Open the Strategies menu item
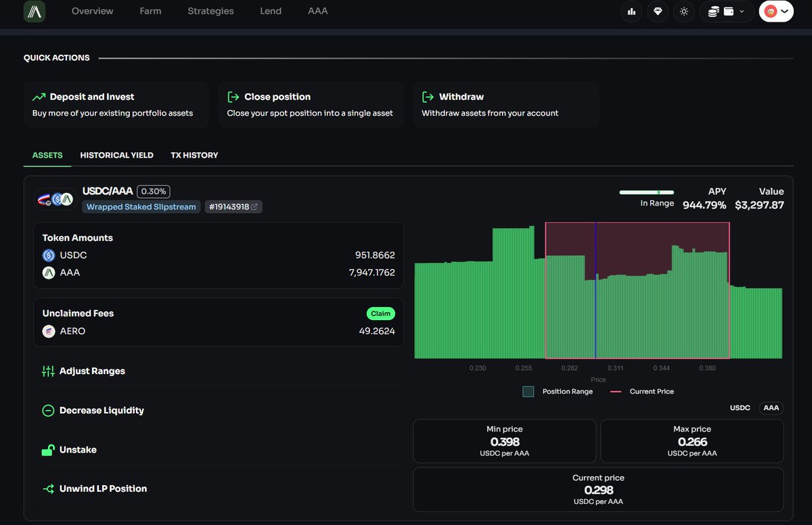This screenshot has height=525, width=812. click(x=210, y=11)
